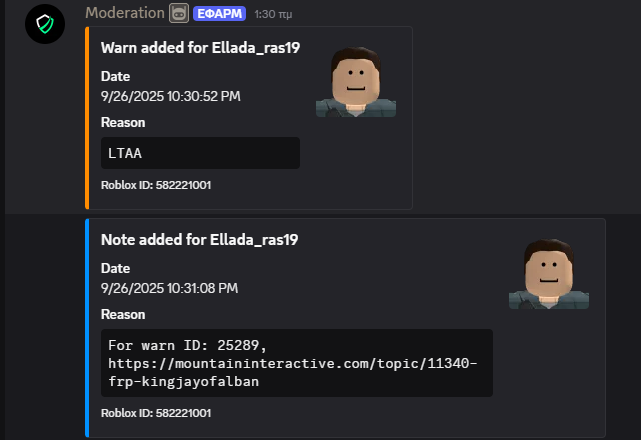
Task: Click the Reason heading in Note embed
Action: (x=123, y=314)
